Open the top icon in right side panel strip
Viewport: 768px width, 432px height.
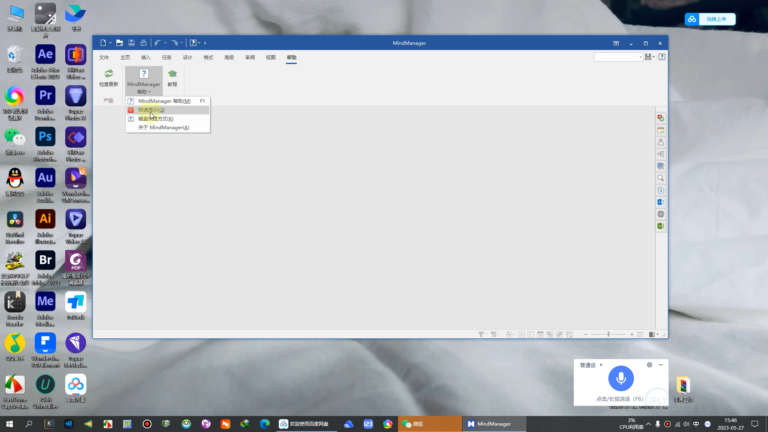pos(661,118)
